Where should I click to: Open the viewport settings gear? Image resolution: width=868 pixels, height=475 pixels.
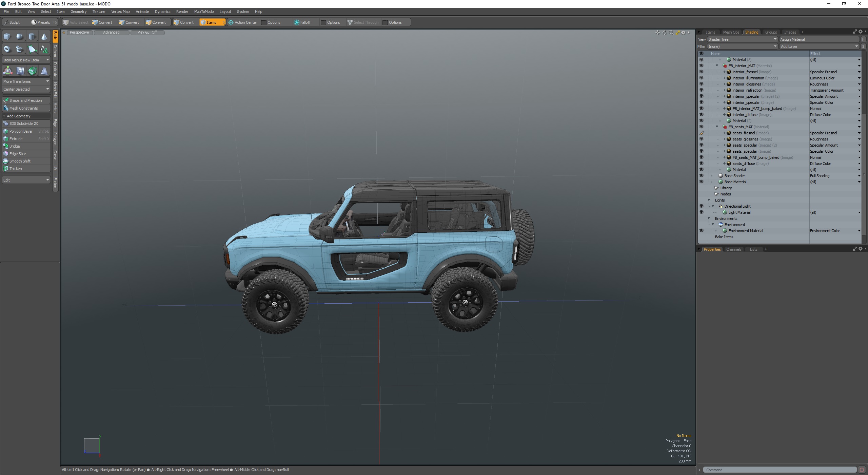coord(683,33)
